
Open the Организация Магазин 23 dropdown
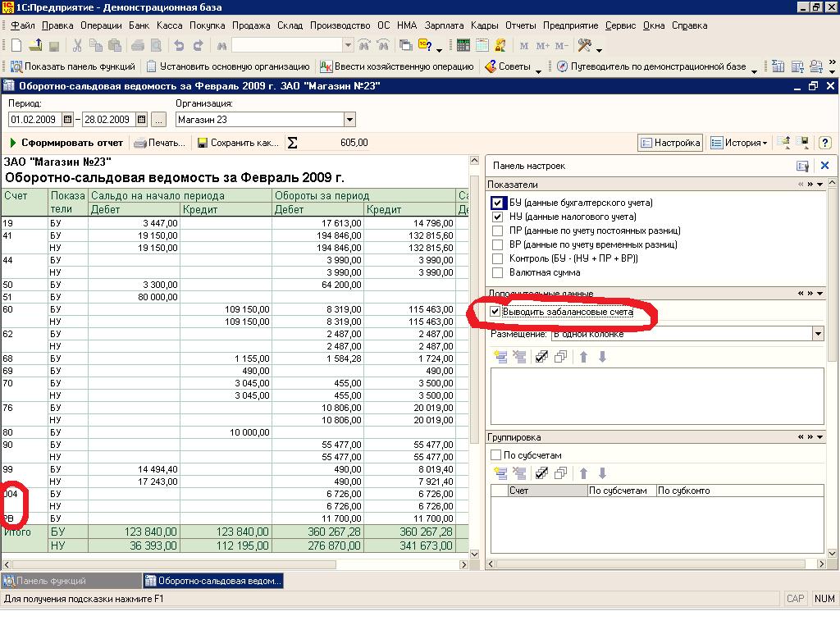349,120
